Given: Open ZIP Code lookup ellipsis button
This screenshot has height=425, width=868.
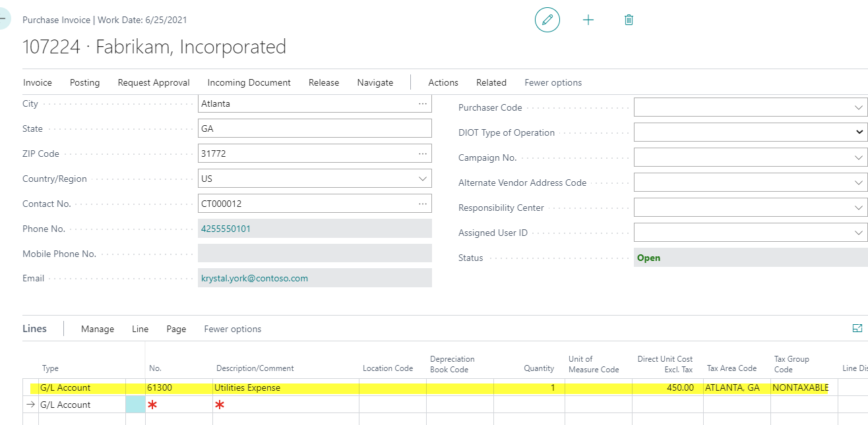Looking at the screenshot, I should click(423, 154).
